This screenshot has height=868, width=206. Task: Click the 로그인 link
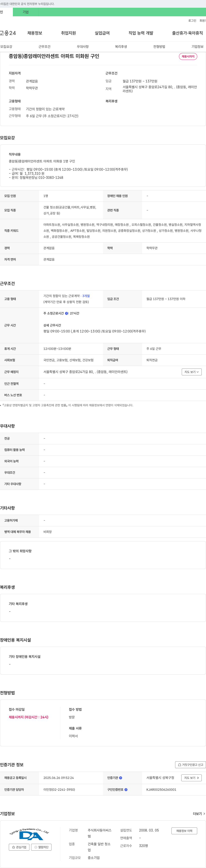tap(192, 21)
